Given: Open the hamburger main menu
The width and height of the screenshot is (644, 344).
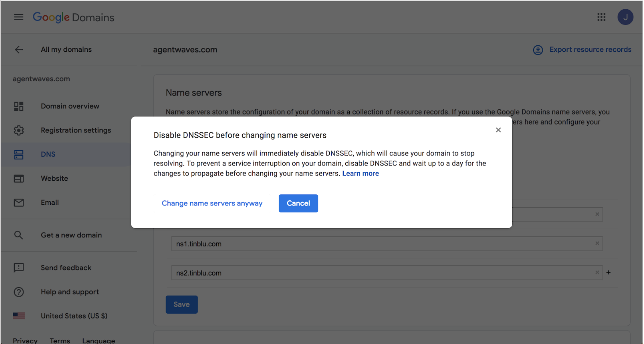Looking at the screenshot, I should tap(19, 17).
